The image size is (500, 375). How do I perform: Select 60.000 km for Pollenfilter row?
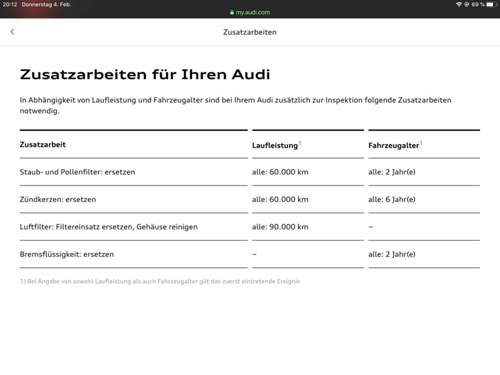[289, 172]
